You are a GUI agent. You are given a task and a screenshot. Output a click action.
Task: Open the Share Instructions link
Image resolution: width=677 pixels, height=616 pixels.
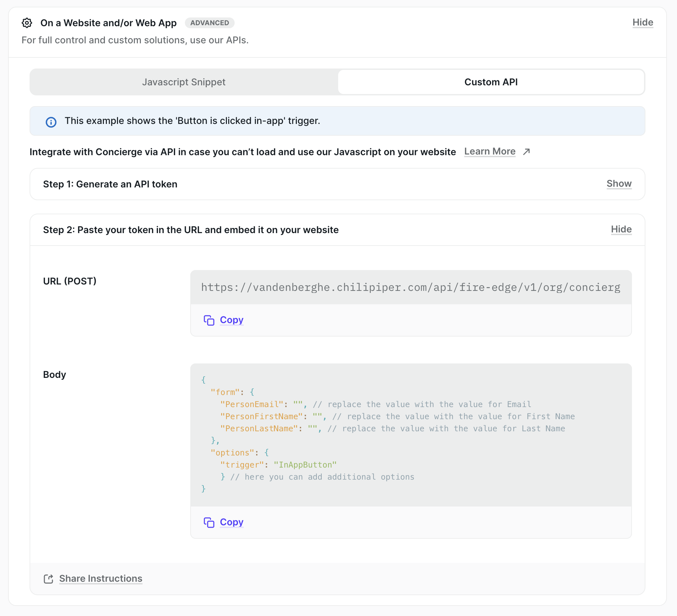[101, 578]
